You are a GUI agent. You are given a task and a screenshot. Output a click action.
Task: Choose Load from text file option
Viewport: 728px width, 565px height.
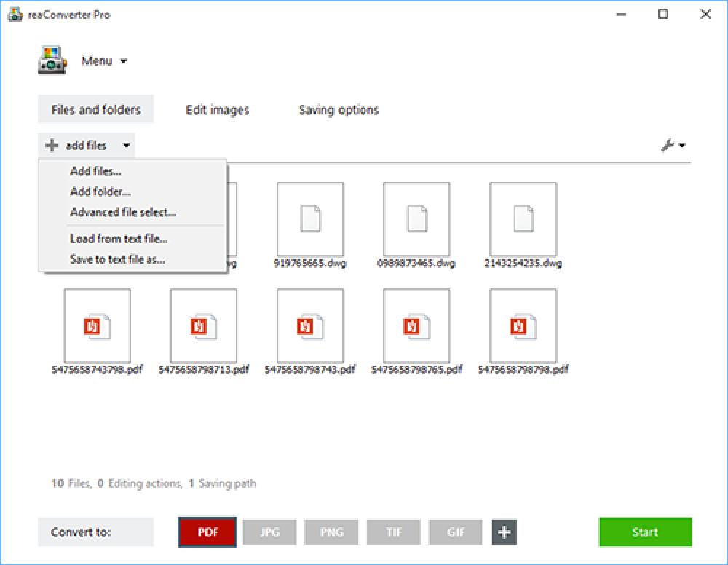118,238
